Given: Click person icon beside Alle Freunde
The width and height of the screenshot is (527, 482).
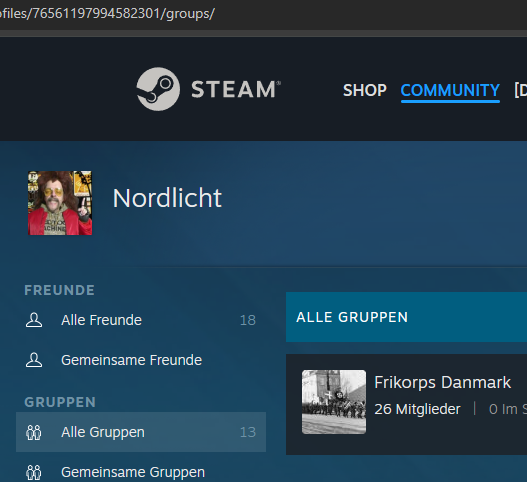Looking at the screenshot, I should (x=34, y=320).
